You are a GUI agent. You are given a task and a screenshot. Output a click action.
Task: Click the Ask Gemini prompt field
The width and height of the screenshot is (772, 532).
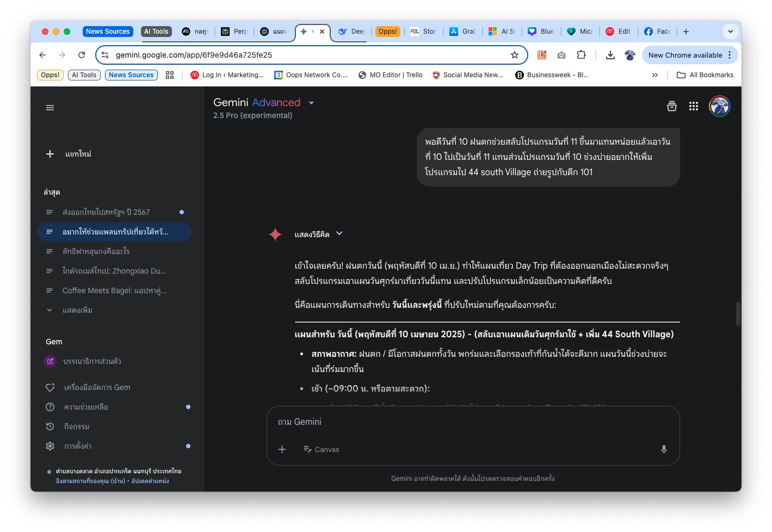tap(473, 422)
